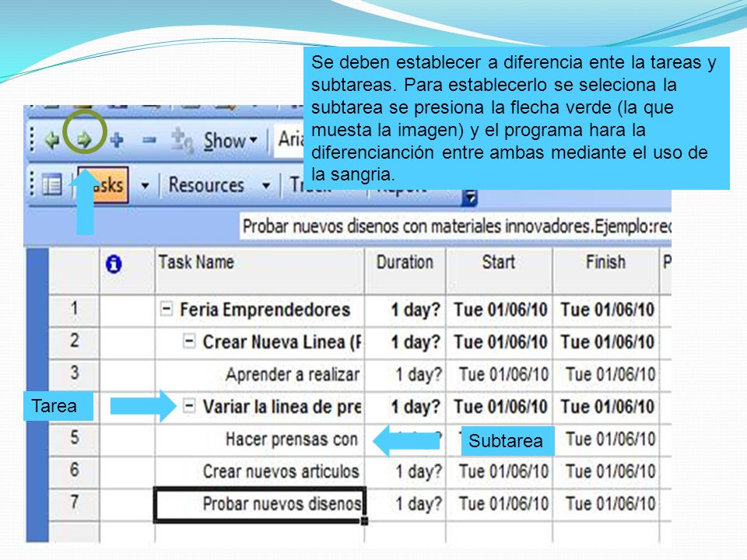Collapse the Feria Emprendedores summary task
747x560 pixels.
tap(166, 309)
